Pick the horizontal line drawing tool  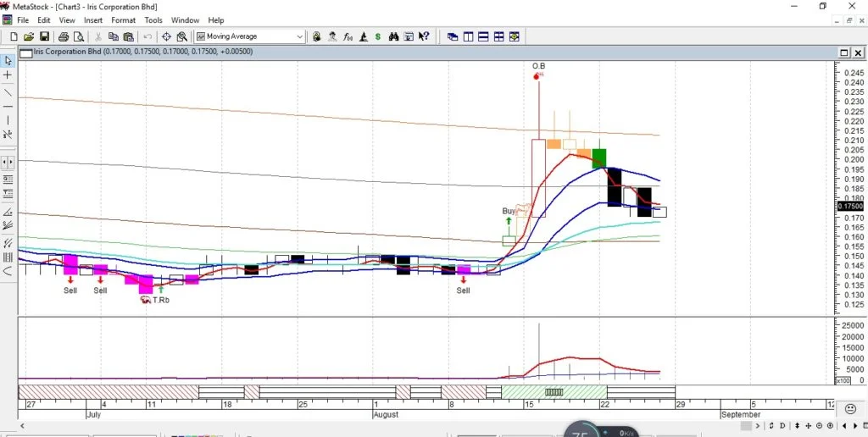pos(8,106)
